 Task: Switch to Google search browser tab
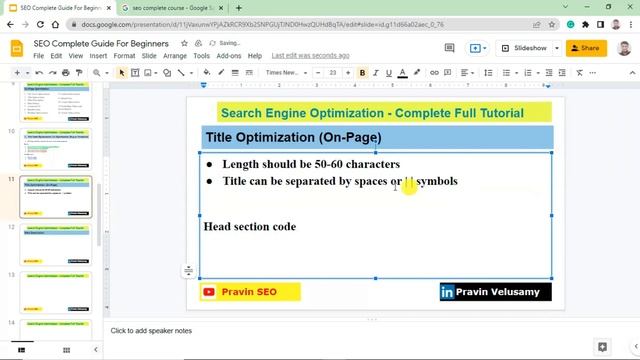click(x=172, y=8)
